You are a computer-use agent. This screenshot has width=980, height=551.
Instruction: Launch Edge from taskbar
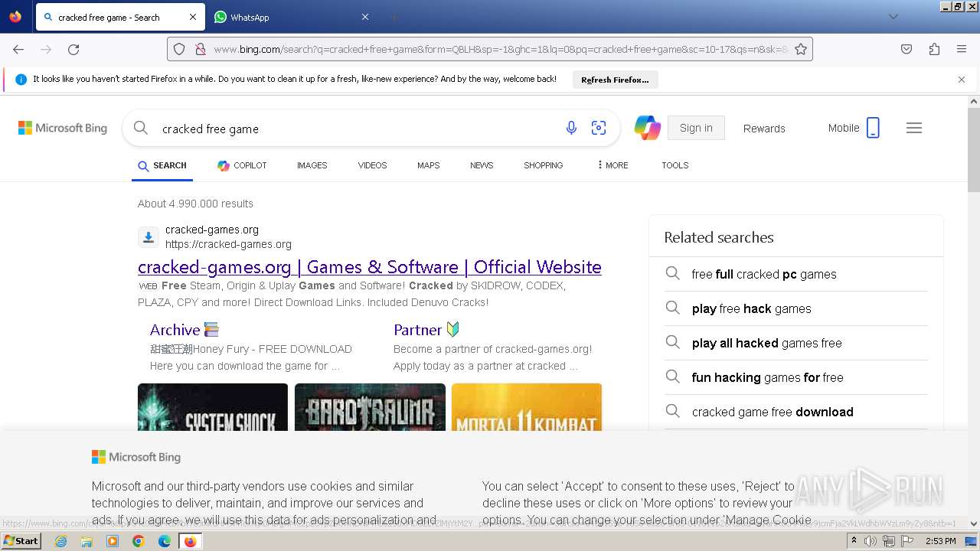(165, 541)
